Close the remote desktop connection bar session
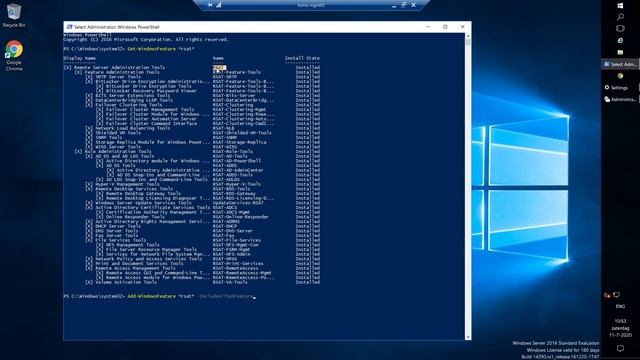 (413, 5)
